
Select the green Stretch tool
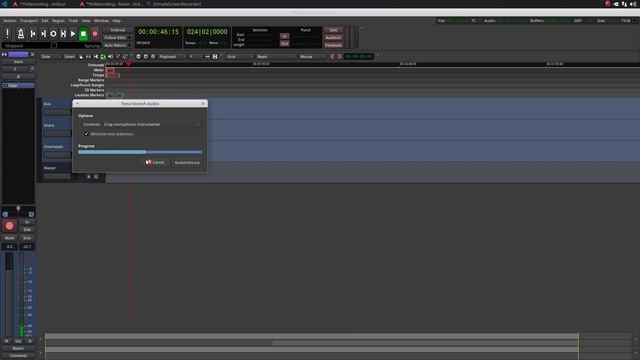(103, 57)
